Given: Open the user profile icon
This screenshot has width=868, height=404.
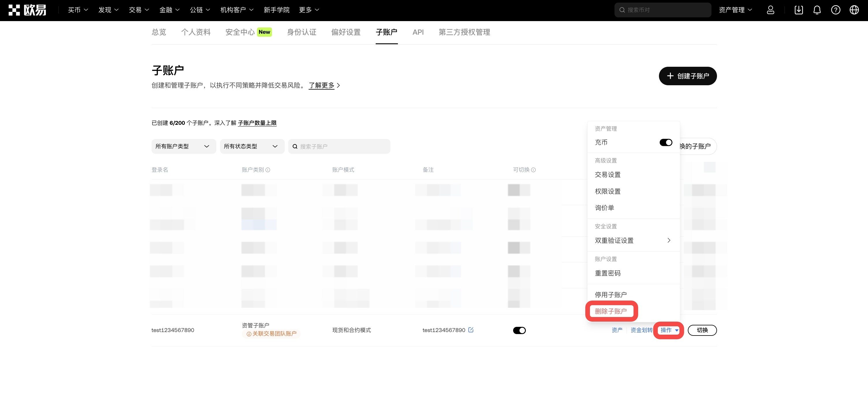Looking at the screenshot, I should 770,10.
